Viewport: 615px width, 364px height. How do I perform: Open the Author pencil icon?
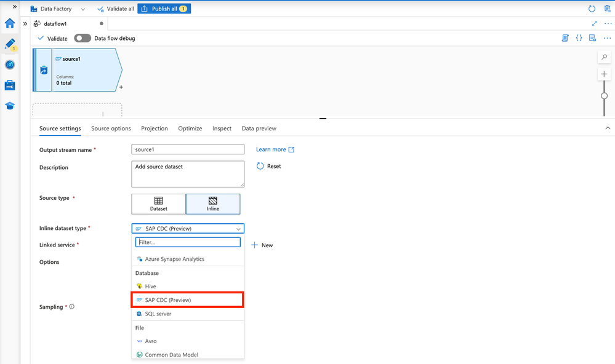[10, 44]
